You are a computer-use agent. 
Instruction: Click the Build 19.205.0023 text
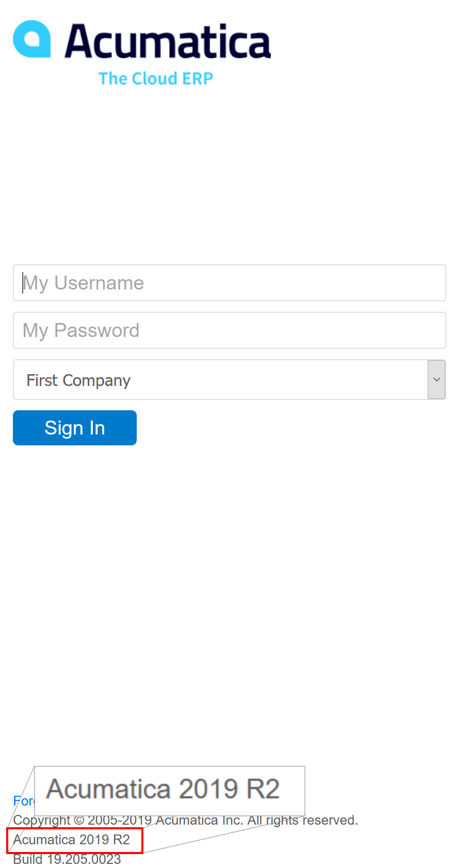coord(67,859)
